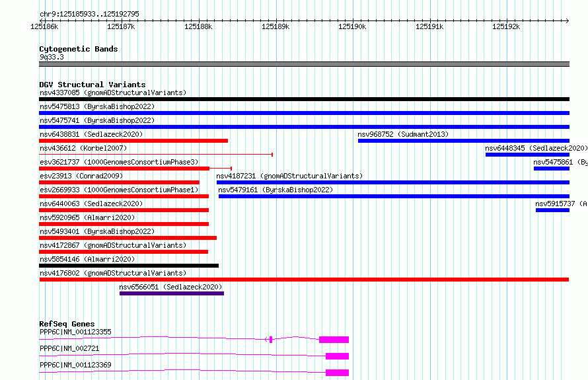Open nsv5920965 Almarri2020 variant label
The width and height of the screenshot is (588, 380).
(87, 217)
